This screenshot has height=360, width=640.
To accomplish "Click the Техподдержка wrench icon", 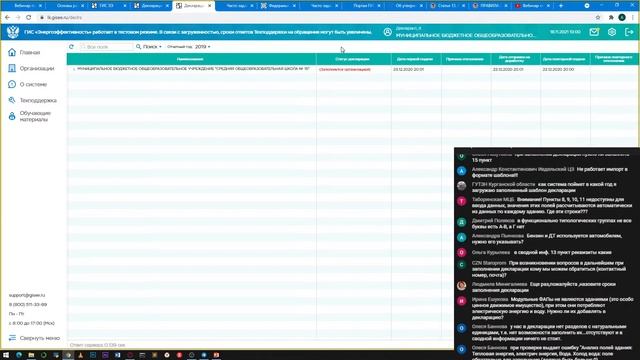I will 12,100.
